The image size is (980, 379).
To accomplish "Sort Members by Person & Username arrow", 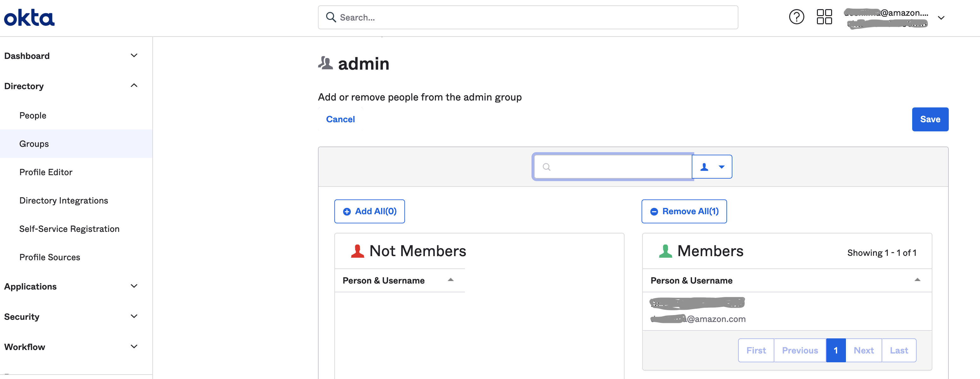I will (x=917, y=280).
